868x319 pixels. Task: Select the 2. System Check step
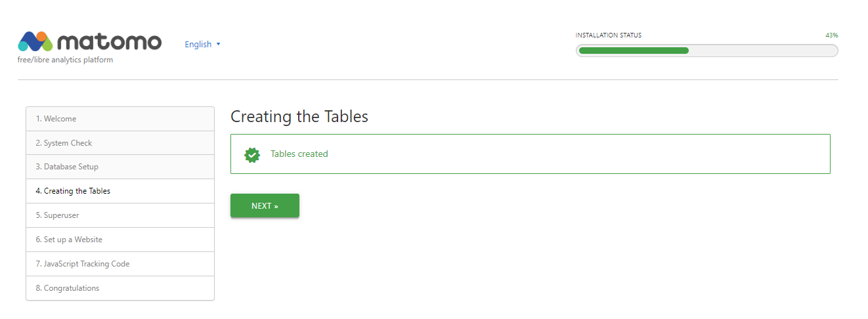[120, 143]
